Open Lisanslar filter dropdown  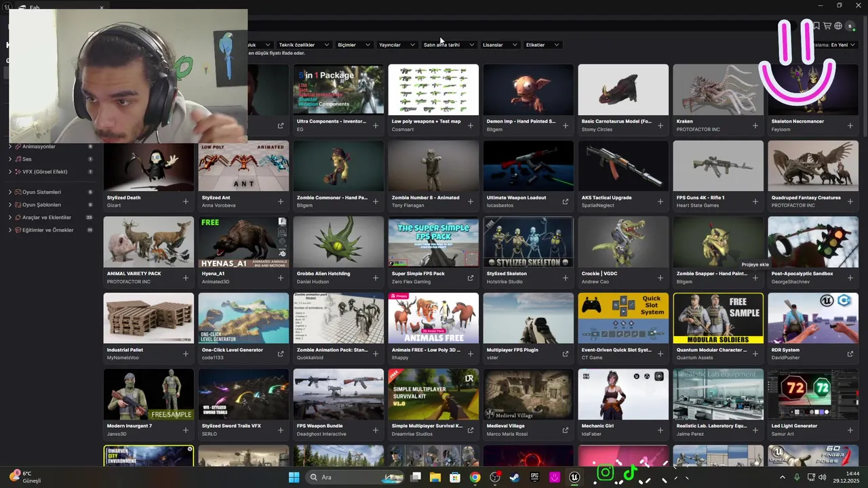500,45
